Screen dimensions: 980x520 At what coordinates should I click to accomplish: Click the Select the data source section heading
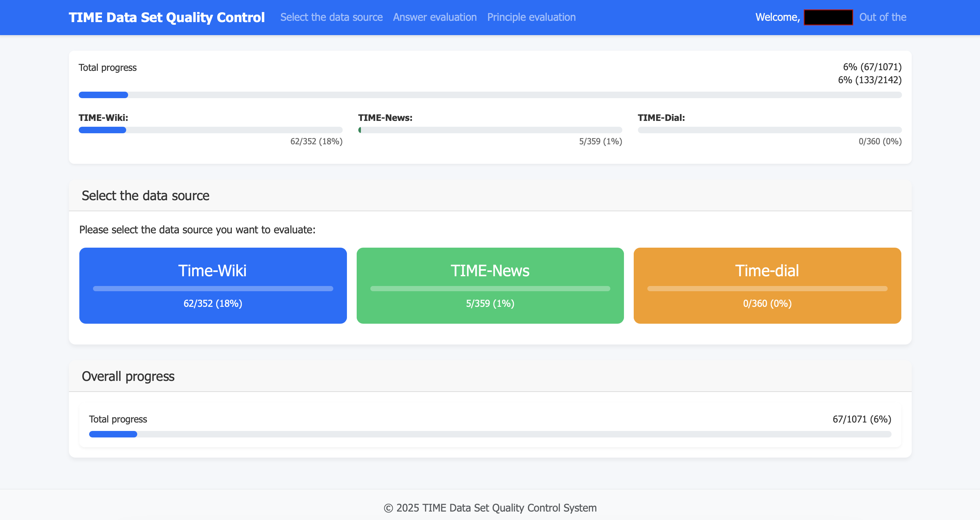click(145, 196)
